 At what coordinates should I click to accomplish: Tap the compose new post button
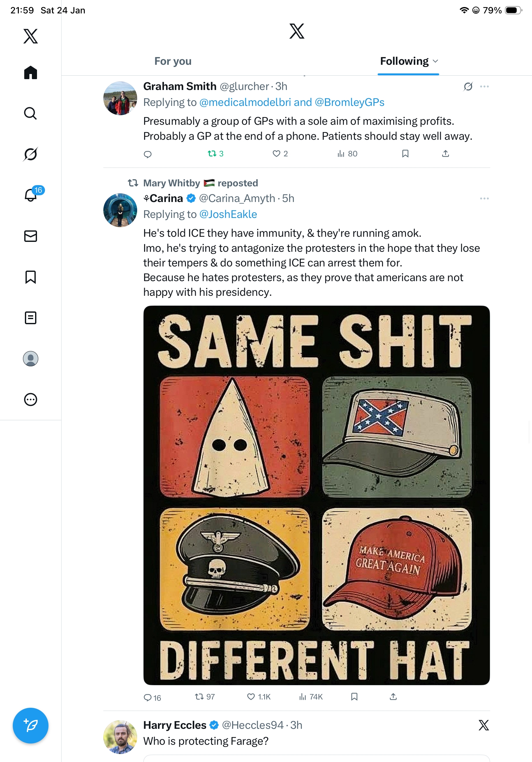pyautogui.click(x=30, y=726)
